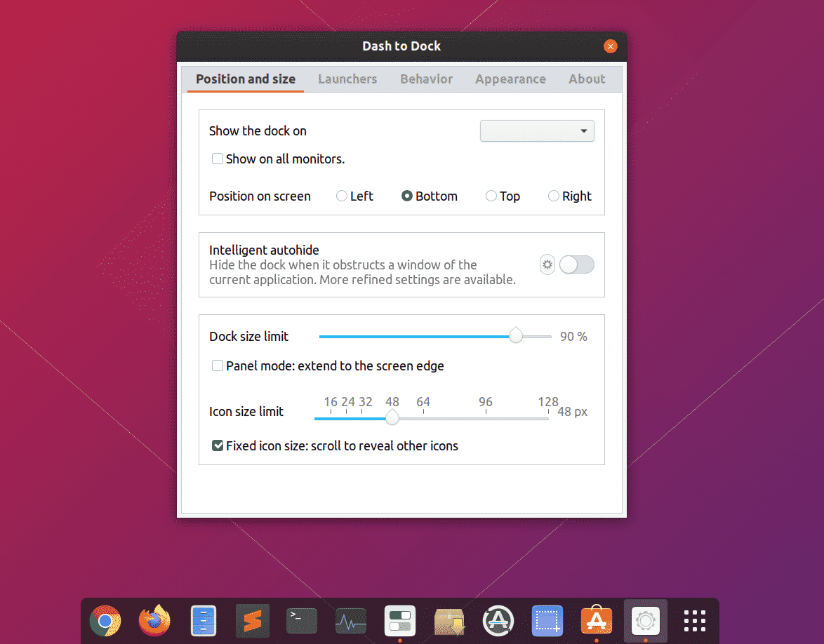Viewport: 824px width, 644px height.
Task: Open the package installer box icon
Action: (449, 621)
